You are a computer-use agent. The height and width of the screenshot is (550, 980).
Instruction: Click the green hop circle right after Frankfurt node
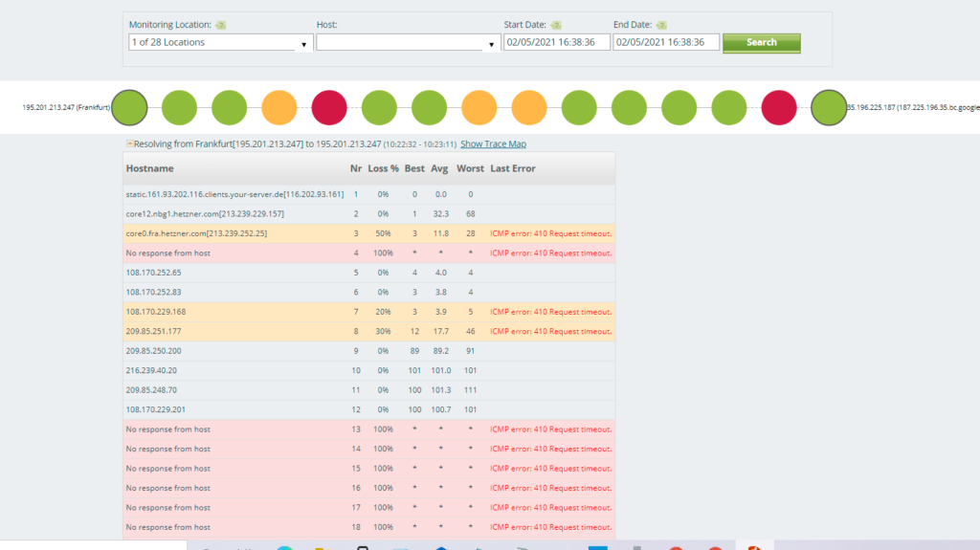(179, 107)
